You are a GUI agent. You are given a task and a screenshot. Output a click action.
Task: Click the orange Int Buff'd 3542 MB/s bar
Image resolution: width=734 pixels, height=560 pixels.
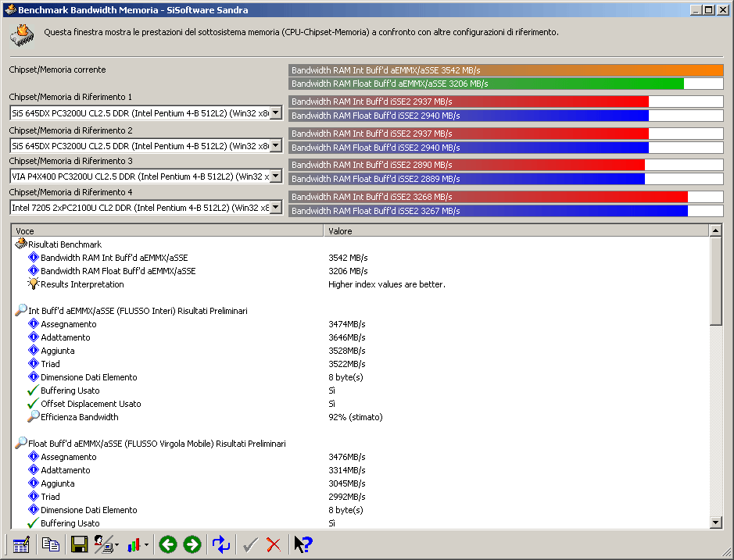pyautogui.click(x=506, y=70)
